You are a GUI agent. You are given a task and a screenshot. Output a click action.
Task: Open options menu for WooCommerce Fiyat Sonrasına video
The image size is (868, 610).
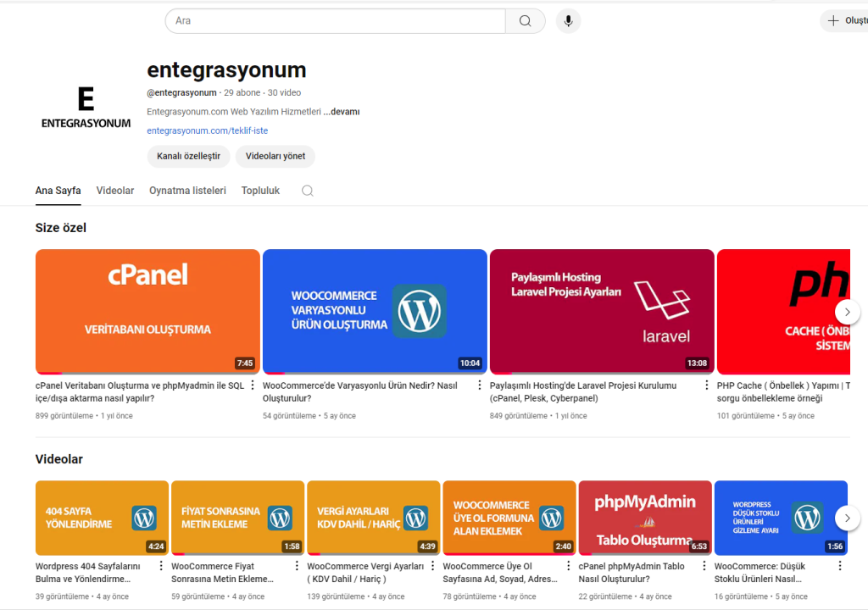[x=297, y=566]
